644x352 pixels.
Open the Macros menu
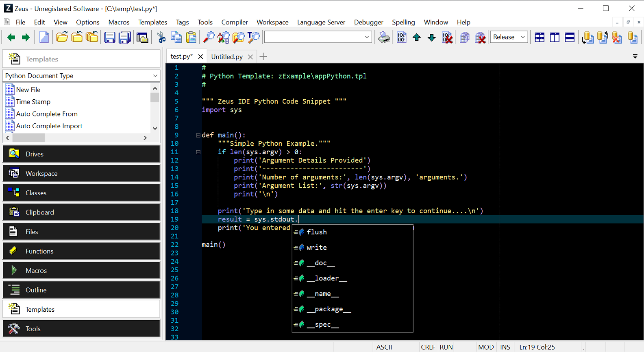click(x=119, y=22)
